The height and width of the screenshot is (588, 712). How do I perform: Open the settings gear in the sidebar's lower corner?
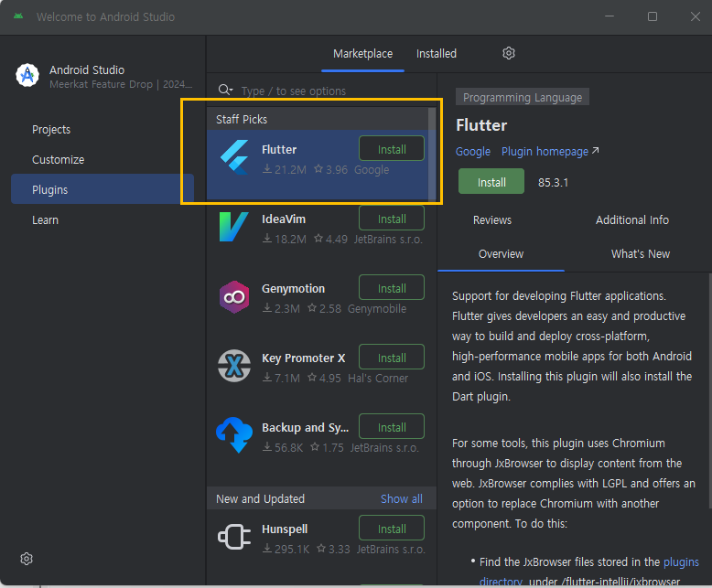click(27, 559)
